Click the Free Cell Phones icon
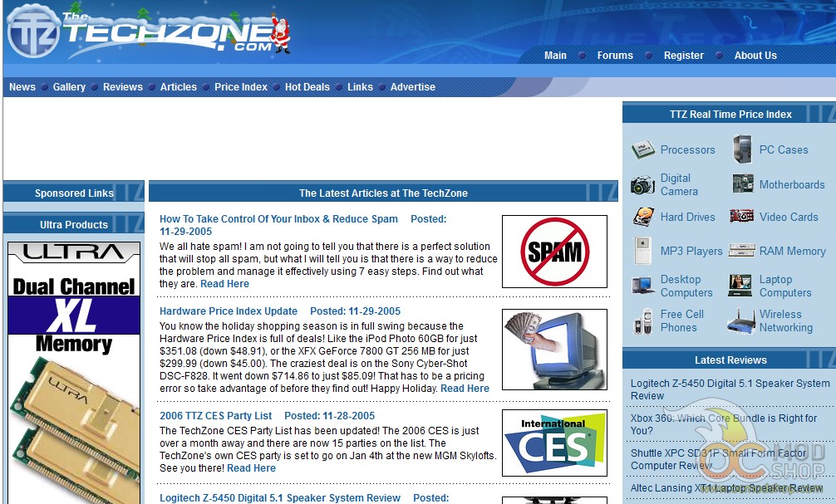This screenshot has width=836, height=504. coord(642,321)
